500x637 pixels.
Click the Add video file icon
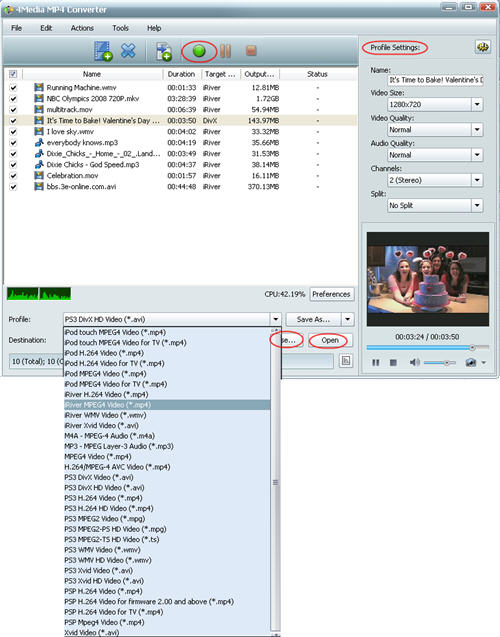(x=103, y=51)
